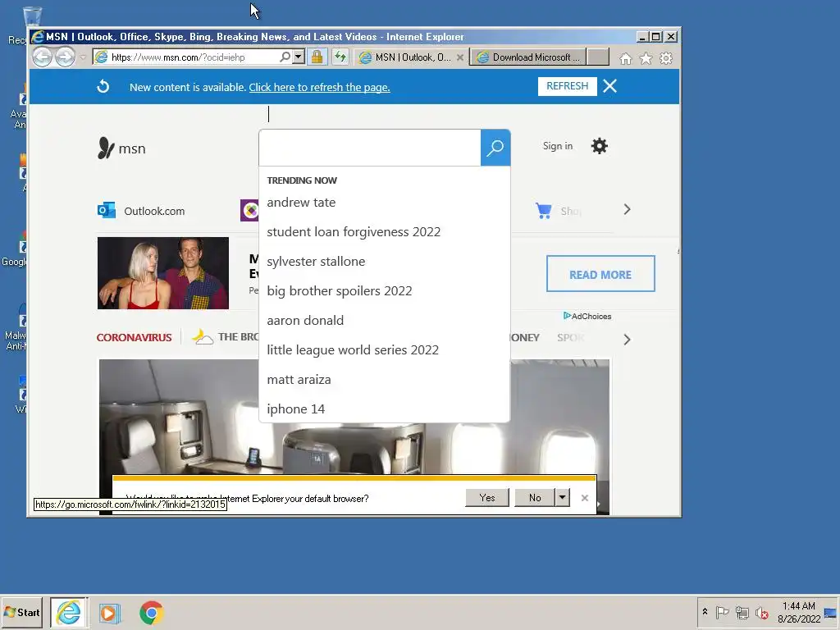Click the green refresh page icon

[x=340, y=57]
